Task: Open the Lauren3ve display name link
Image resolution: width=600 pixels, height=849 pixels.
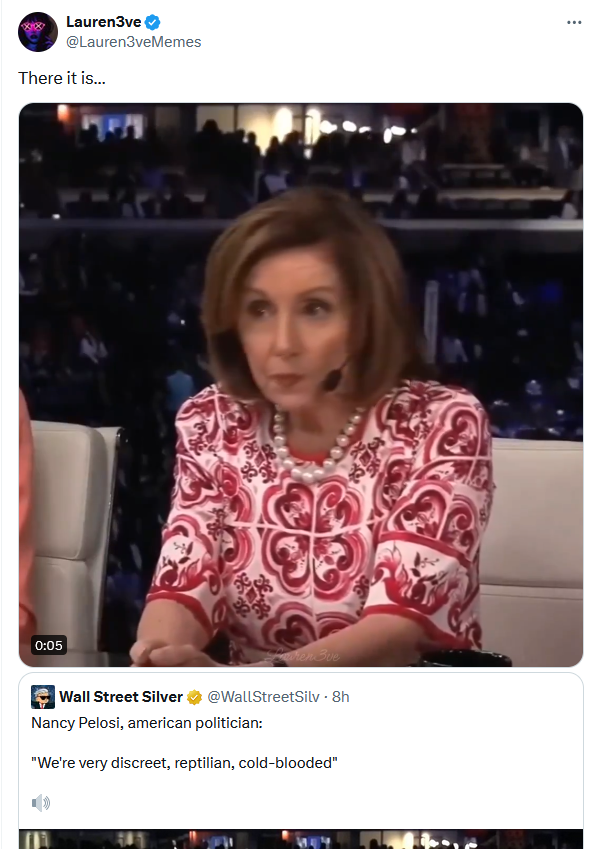Action: tap(103, 22)
